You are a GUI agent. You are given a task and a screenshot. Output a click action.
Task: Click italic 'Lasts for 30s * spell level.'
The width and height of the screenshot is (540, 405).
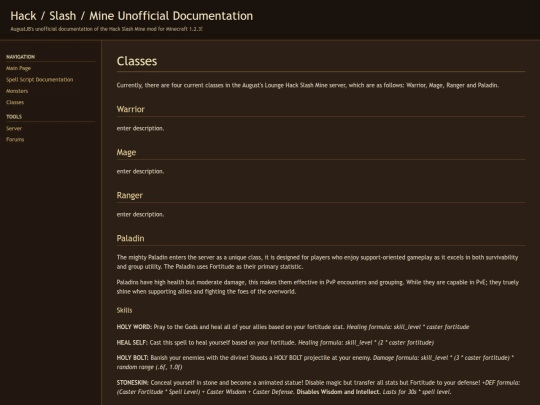(417, 392)
